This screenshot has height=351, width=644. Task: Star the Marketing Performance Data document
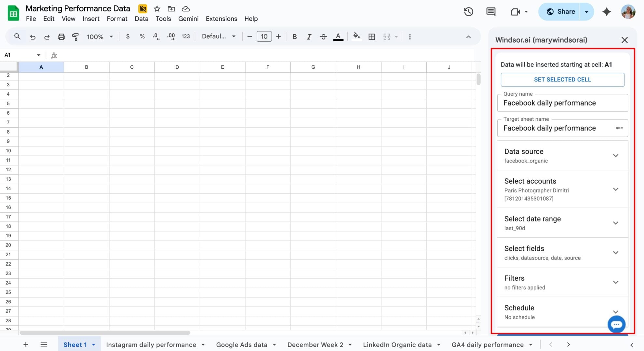[157, 9]
